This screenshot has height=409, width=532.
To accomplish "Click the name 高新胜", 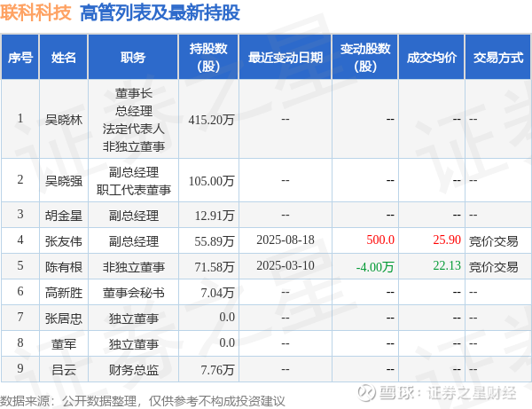I will pos(64,293).
